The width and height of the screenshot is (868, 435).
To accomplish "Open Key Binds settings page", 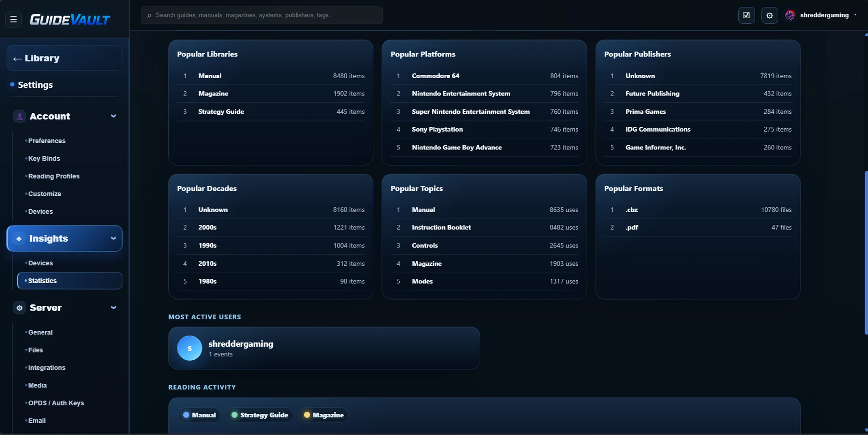I will pyautogui.click(x=44, y=159).
